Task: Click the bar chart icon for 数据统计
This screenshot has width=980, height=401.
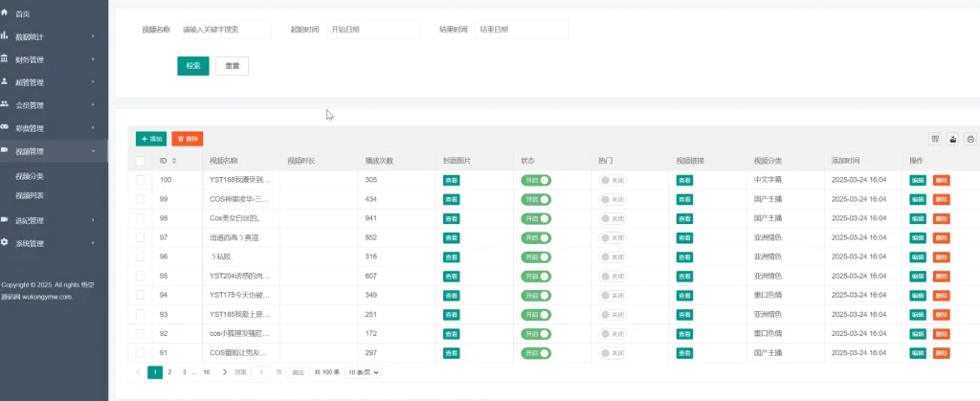Action: pyautogui.click(x=6, y=36)
